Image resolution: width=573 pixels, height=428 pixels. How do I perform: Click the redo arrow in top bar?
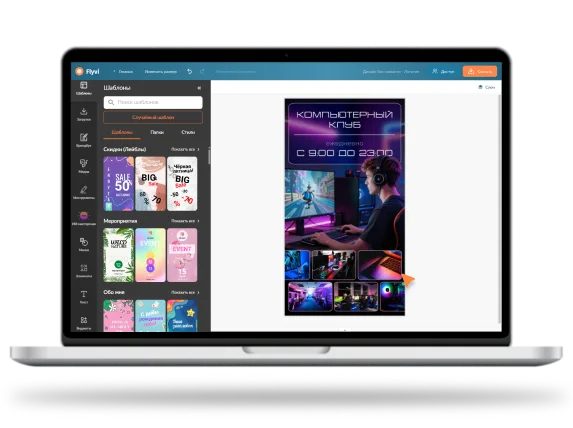(x=202, y=72)
